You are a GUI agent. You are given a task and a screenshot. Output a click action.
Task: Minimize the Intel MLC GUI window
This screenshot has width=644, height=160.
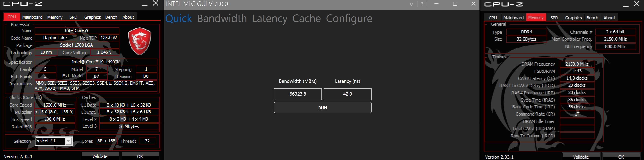point(437,4)
